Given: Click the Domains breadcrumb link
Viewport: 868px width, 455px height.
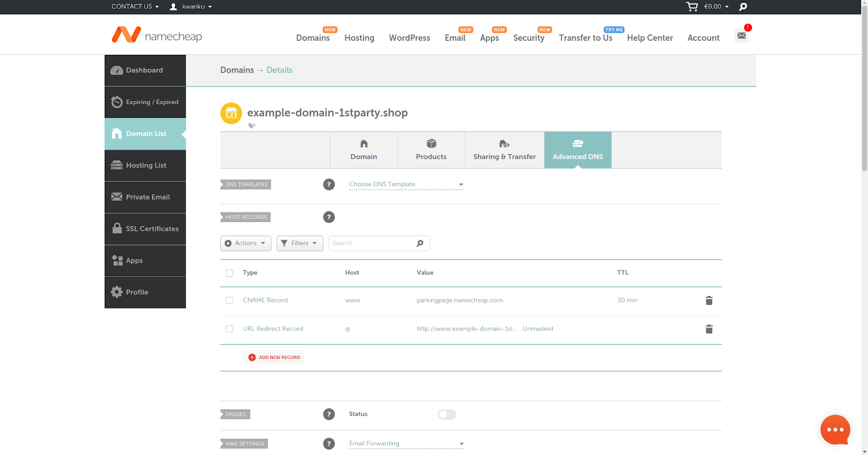Looking at the screenshot, I should tap(237, 70).
